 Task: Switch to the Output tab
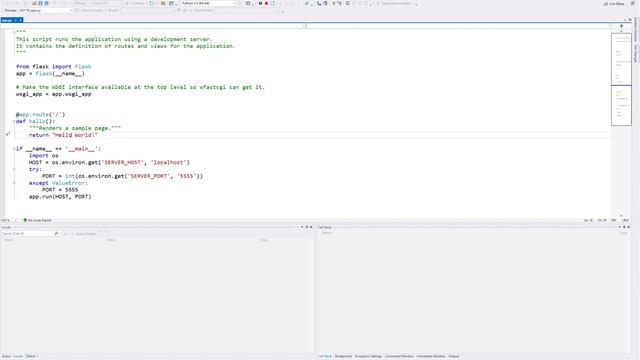pyautogui.click(x=453, y=356)
